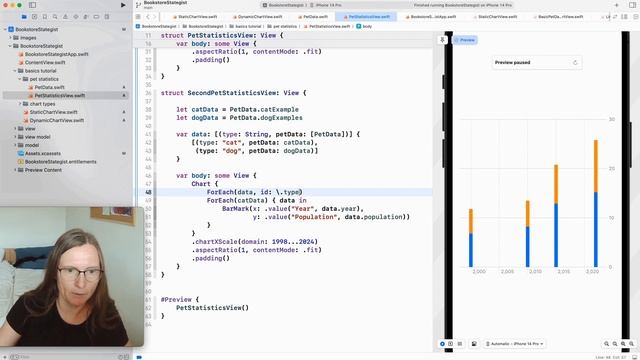Click line 48 ForEach(data, id: \.type) code
The height and width of the screenshot is (360, 640).
[x=255, y=192]
